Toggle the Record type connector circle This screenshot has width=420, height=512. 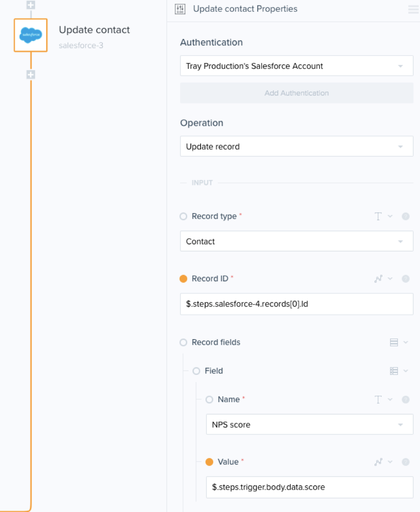(184, 216)
